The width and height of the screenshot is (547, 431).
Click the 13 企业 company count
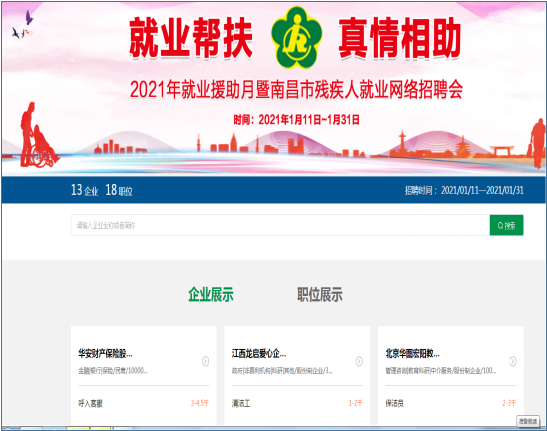point(84,190)
